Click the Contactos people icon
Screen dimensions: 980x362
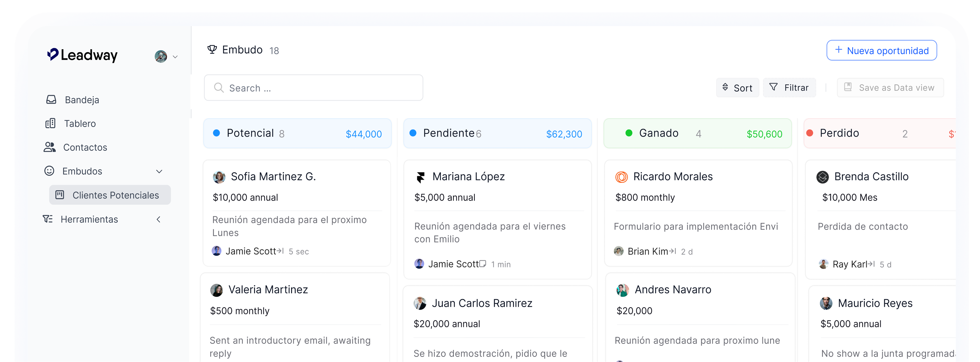[x=50, y=147]
